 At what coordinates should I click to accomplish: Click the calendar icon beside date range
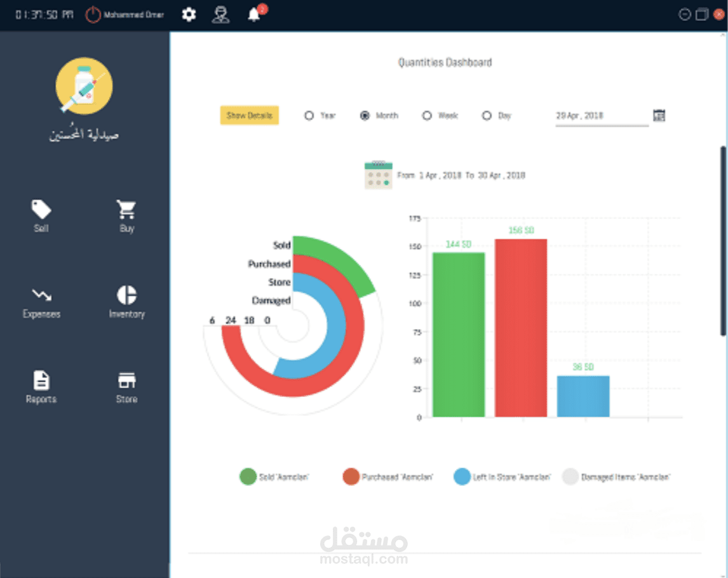point(379,175)
